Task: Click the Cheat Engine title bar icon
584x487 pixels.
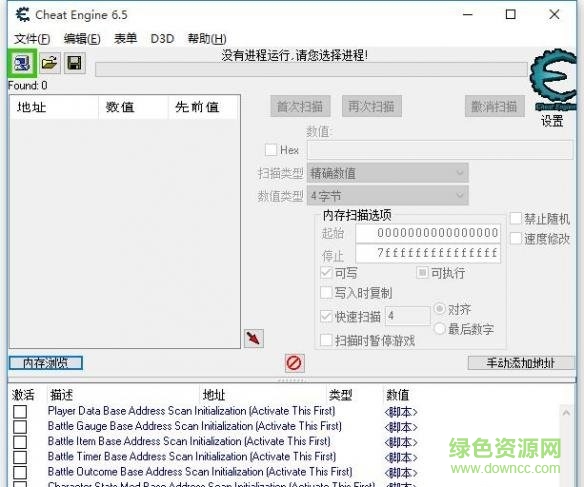Action: point(23,15)
